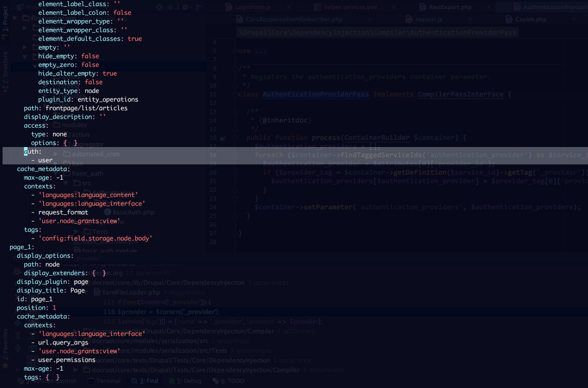
Task: Collapse the firstvector.org project root
Action: 15,18
